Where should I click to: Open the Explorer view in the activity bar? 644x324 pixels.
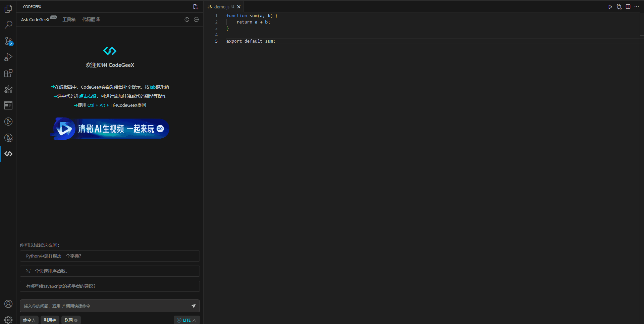pos(8,9)
